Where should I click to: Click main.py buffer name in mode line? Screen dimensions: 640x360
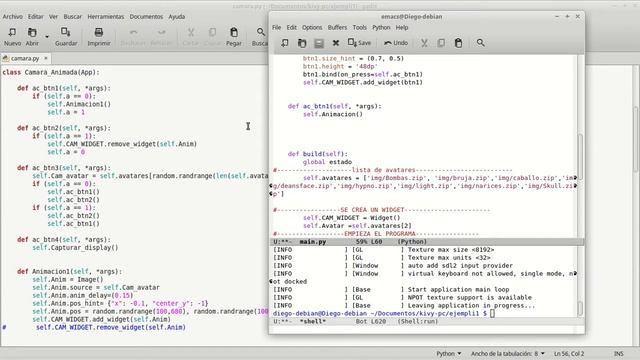313,242
